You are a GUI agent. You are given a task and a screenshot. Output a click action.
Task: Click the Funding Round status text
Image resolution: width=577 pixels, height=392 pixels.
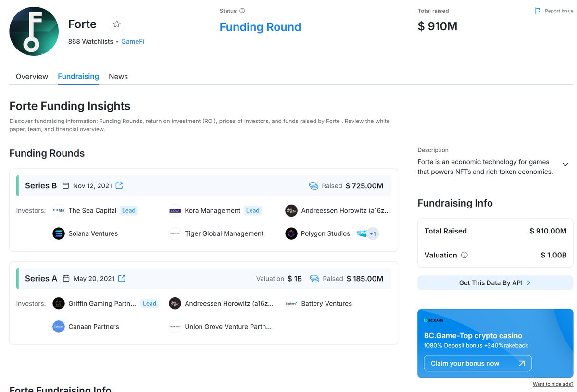click(260, 27)
